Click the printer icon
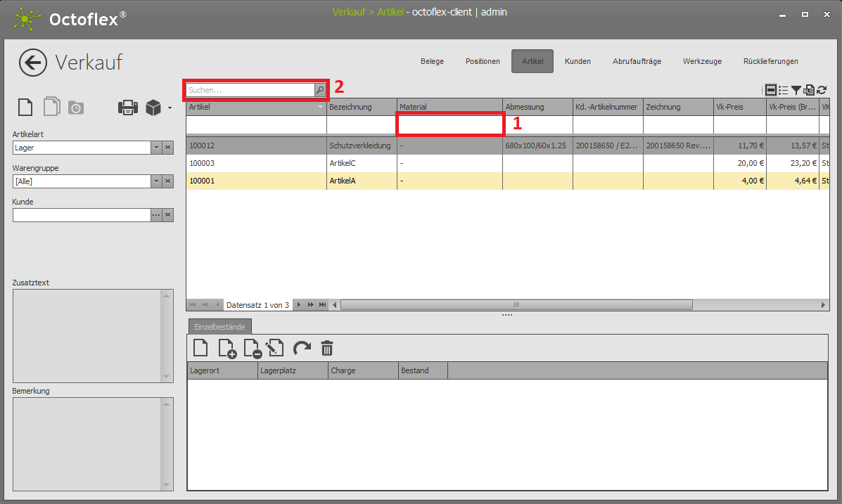 [x=128, y=108]
